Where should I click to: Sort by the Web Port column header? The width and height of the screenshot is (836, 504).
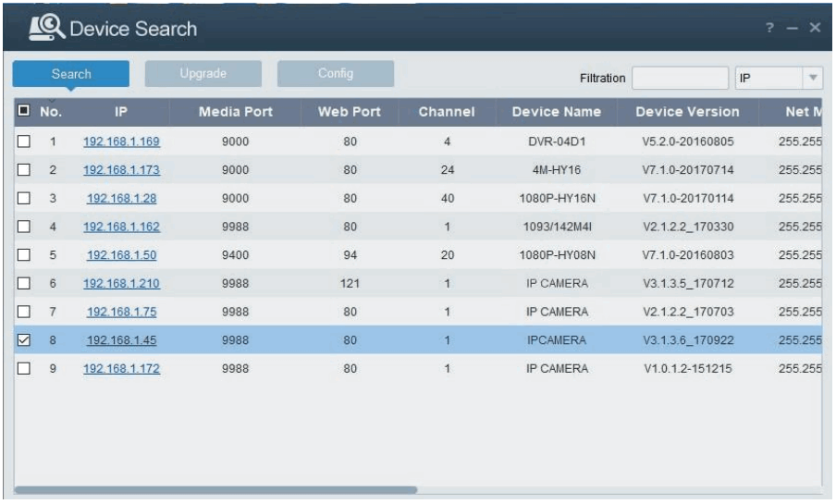(350, 112)
